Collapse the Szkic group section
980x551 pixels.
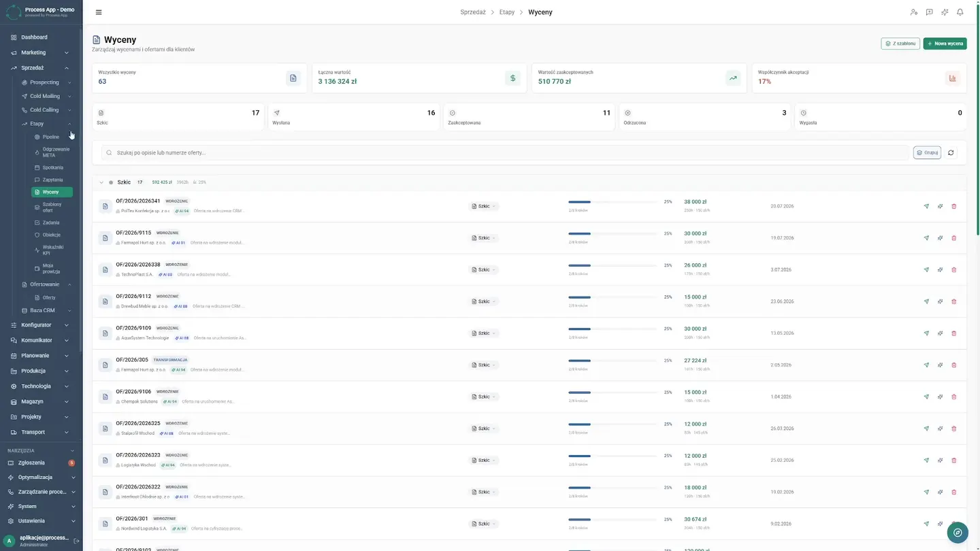click(101, 182)
